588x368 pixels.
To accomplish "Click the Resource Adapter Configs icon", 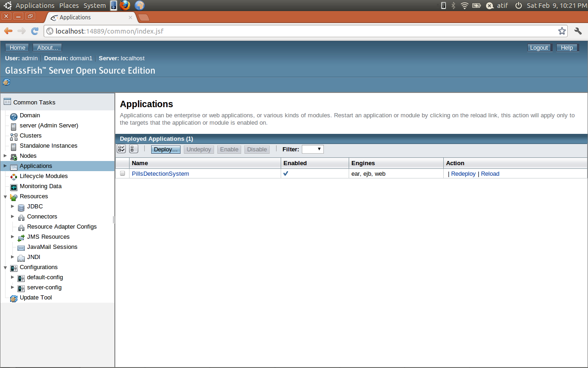I will (x=21, y=228).
